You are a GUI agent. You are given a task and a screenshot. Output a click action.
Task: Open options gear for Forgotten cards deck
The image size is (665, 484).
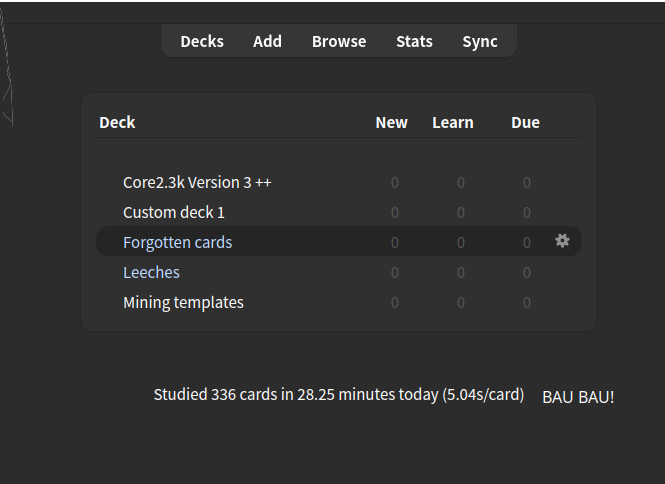pos(562,241)
